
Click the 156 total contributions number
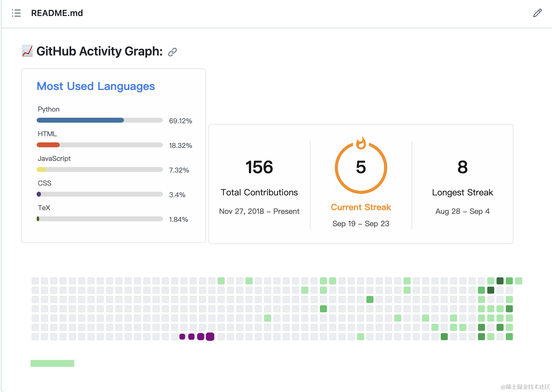click(x=259, y=167)
